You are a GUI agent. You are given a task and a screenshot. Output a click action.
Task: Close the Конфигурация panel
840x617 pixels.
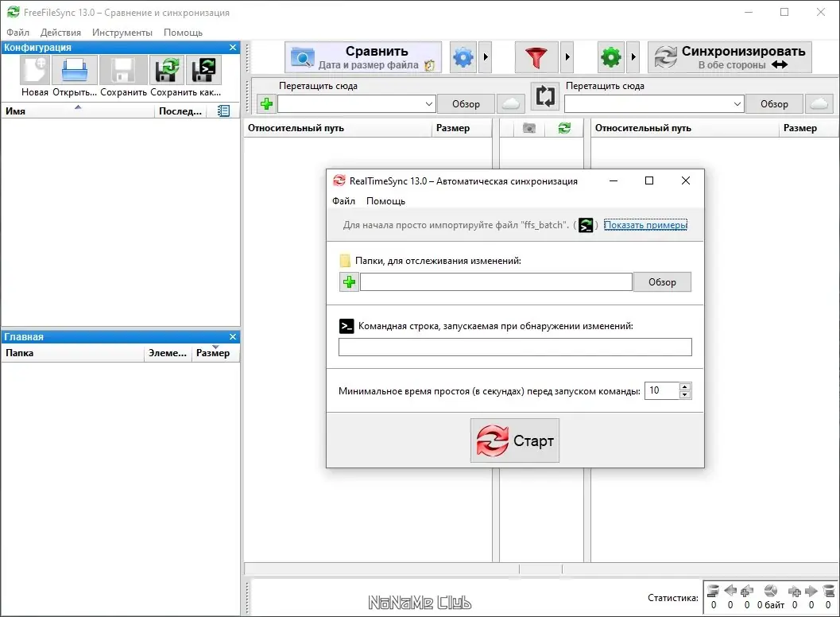(233, 48)
